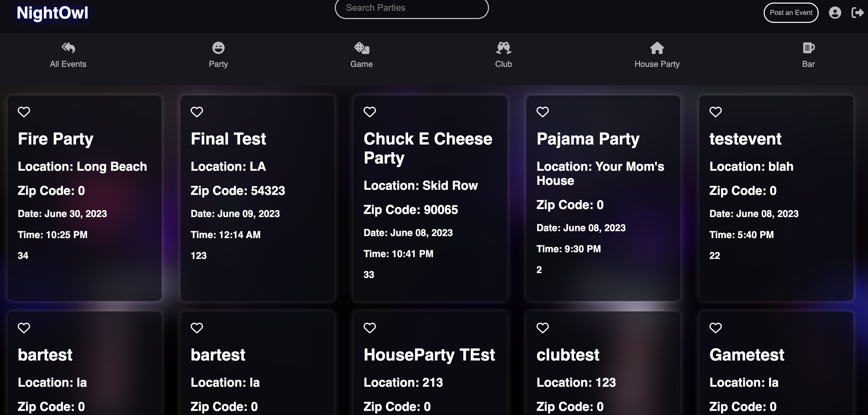Viewport: 868px width, 415px height.
Task: Favorite the Pajama Party card
Action: pyautogui.click(x=542, y=112)
